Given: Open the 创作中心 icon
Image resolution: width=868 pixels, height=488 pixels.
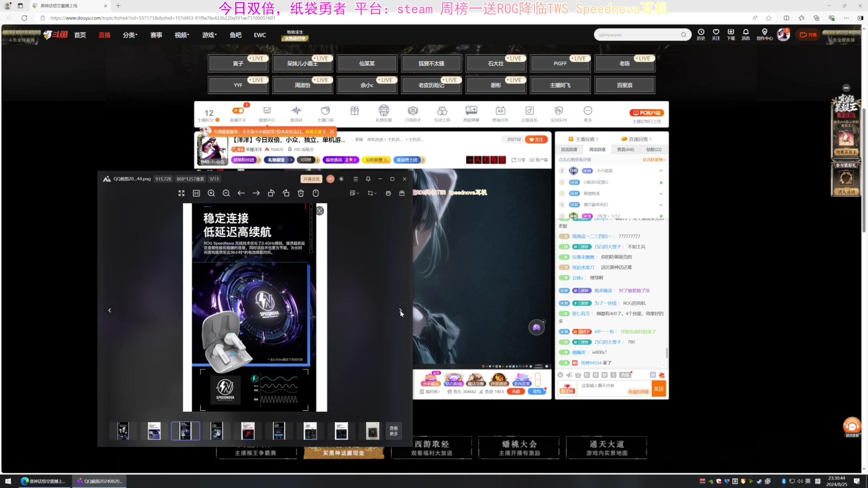Looking at the screenshot, I should click(x=765, y=35).
